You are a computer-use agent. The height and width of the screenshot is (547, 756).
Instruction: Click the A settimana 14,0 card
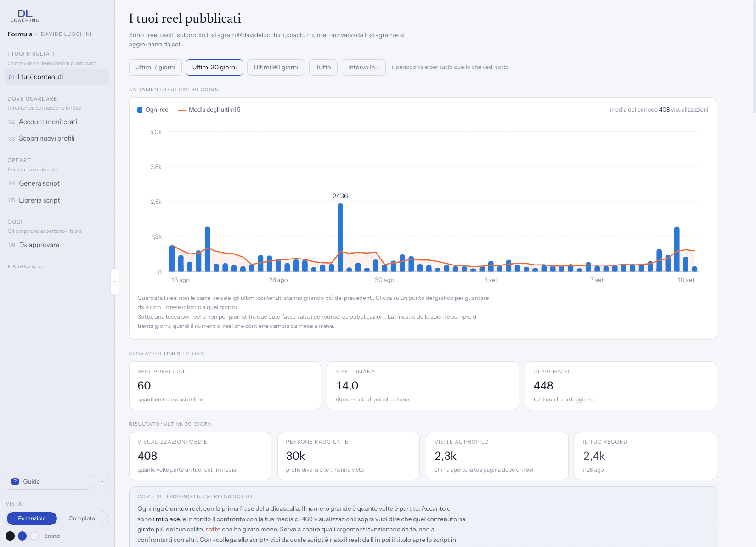(x=423, y=386)
